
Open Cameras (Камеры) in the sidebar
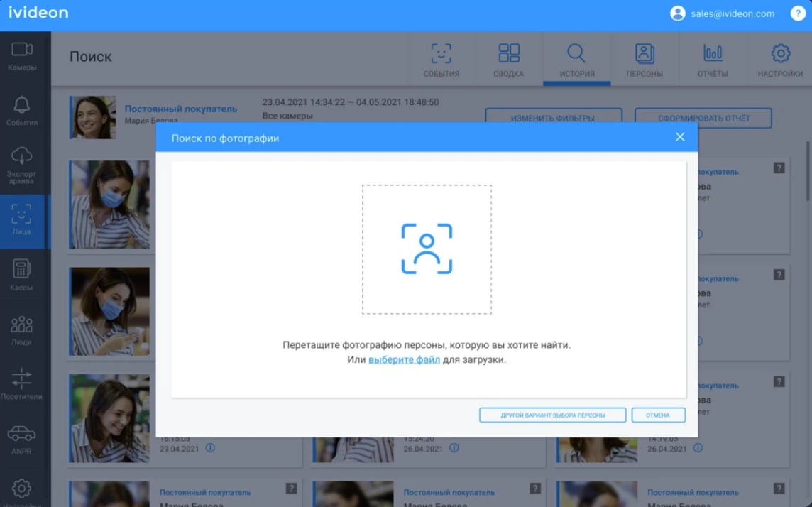(22, 56)
